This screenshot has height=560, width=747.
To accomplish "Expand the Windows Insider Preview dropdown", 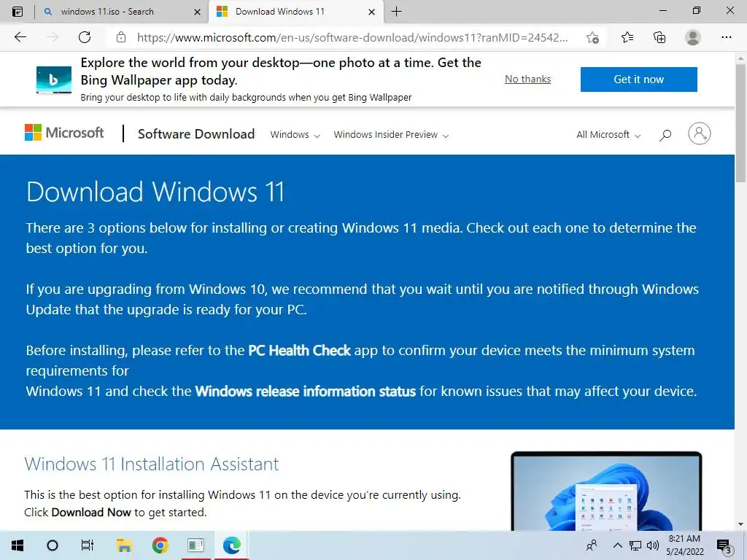I will 391,135.
